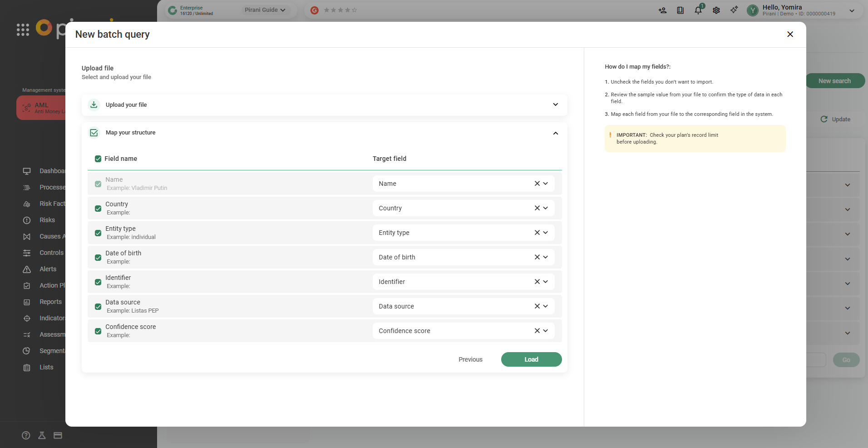Image resolution: width=868 pixels, height=448 pixels.
Task: Expand the Upload your file section
Action: click(555, 105)
